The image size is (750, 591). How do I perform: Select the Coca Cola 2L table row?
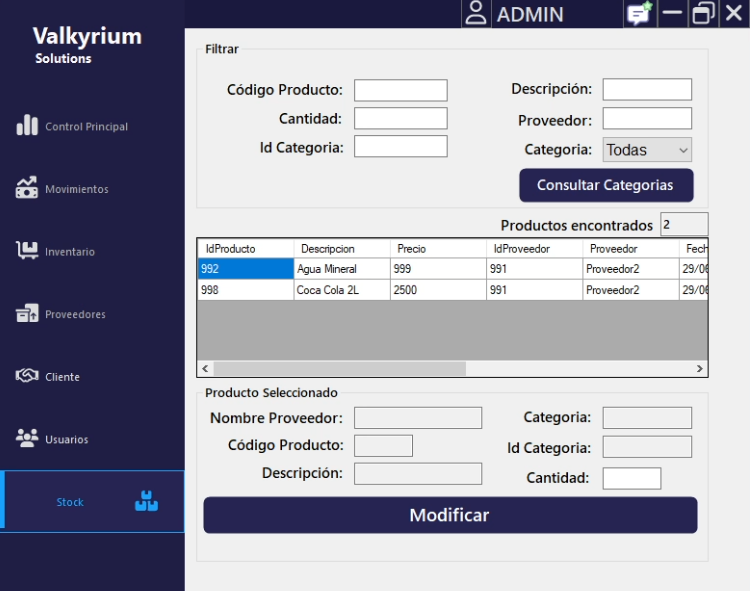point(342,290)
